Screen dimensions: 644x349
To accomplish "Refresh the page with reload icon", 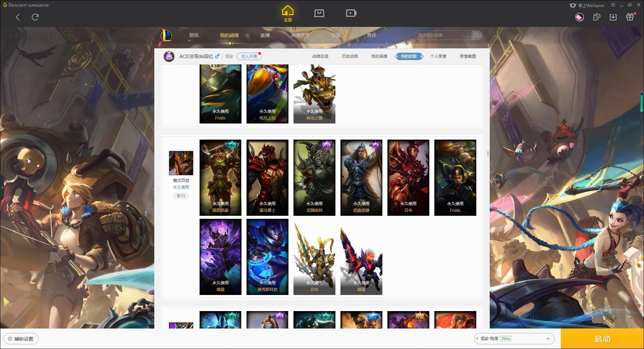I will [x=35, y=17].
